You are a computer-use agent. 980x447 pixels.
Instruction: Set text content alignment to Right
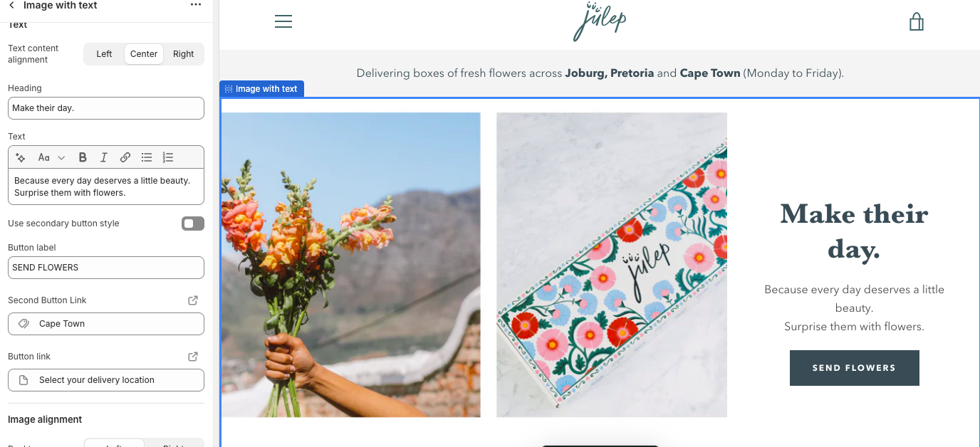click(183, 54)
